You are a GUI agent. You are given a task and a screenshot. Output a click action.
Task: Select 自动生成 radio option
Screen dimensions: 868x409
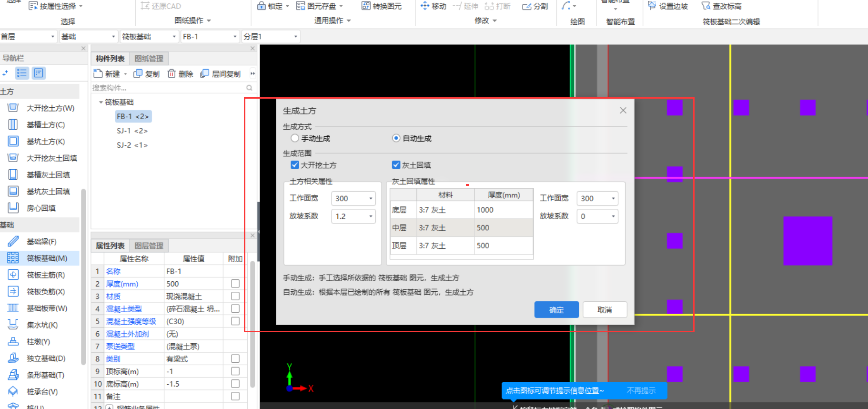[396, 138]
